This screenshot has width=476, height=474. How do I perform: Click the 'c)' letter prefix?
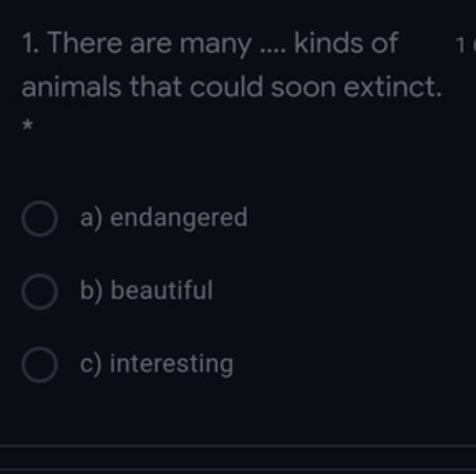[x=91, y=364]
